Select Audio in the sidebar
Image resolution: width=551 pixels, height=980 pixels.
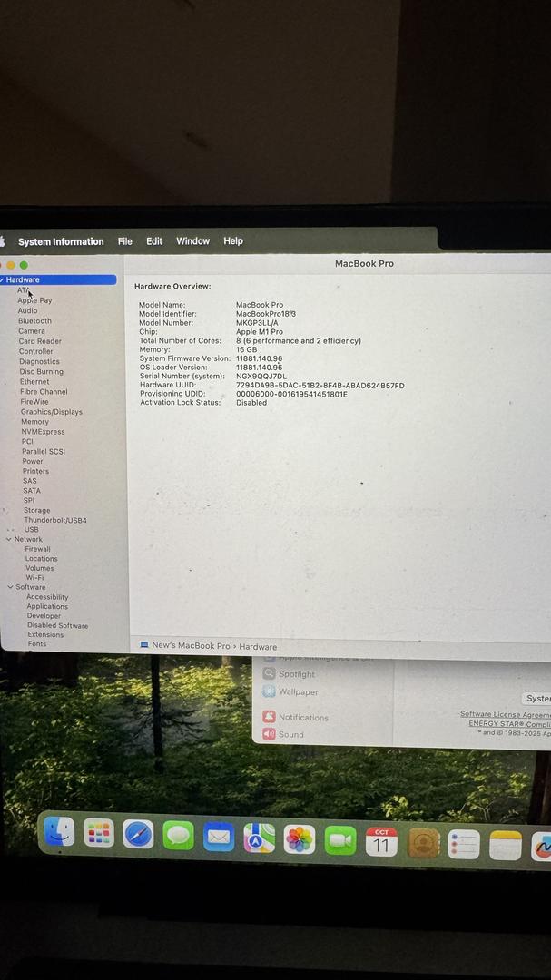click(x=27, y=310)
